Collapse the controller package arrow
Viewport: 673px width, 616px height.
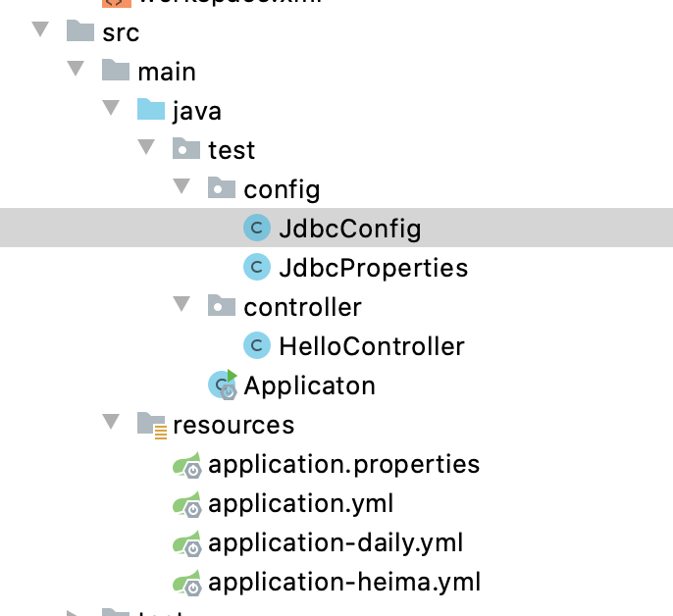(182, 305)
